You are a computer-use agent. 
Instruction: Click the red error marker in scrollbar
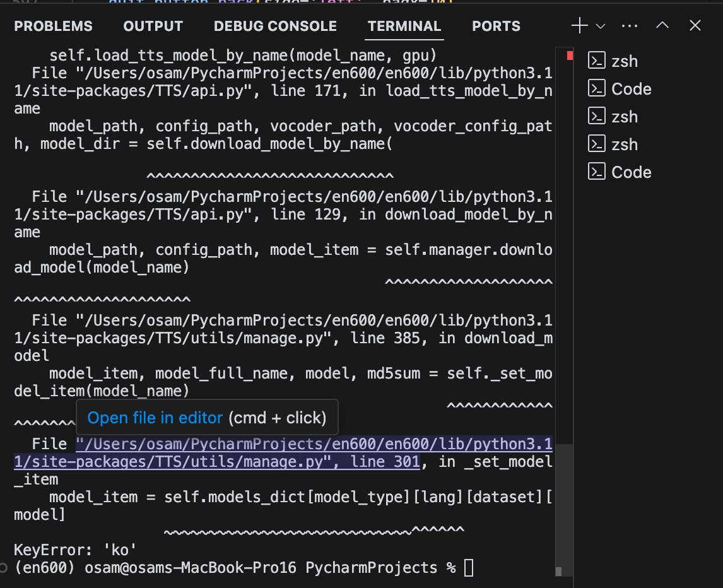(570, 56)
